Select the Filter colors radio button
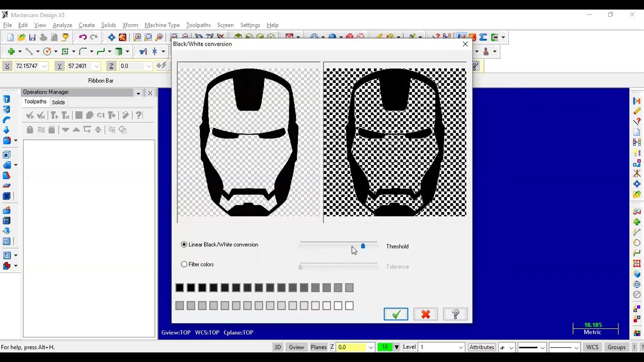Viewport: 644px width, 362px height. (184, 264)
